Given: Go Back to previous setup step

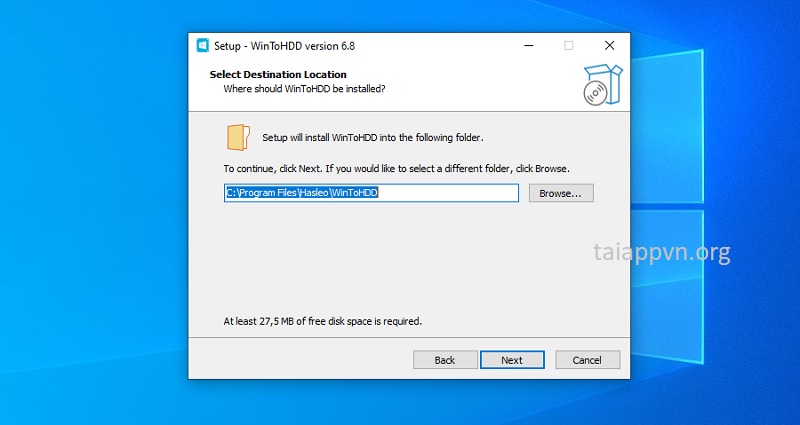Looking at the screenshot, I should point(444,360).
